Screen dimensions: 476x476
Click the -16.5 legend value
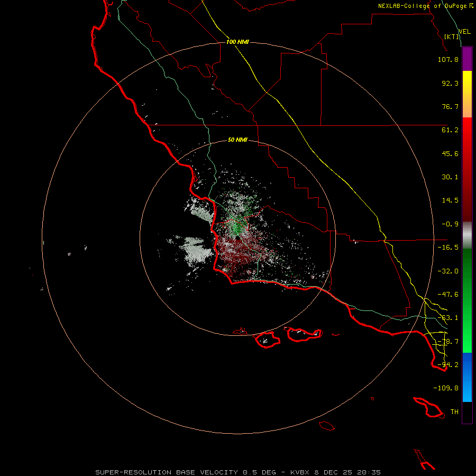click(448, 248)
